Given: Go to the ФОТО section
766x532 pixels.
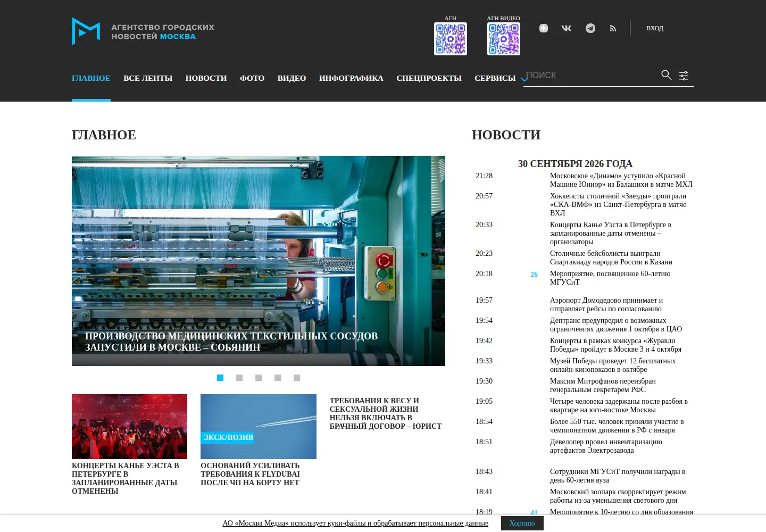Looking at the screenshot, I should click(252, 78).
